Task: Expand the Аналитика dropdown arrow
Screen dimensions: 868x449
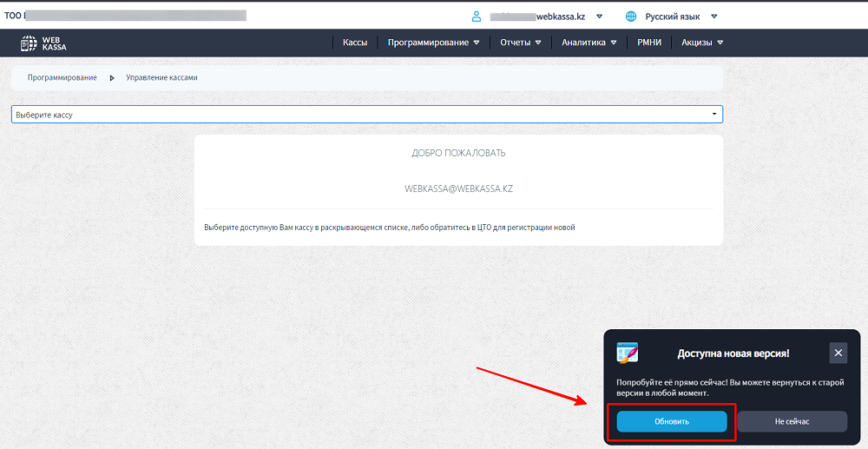Action: 614,43
